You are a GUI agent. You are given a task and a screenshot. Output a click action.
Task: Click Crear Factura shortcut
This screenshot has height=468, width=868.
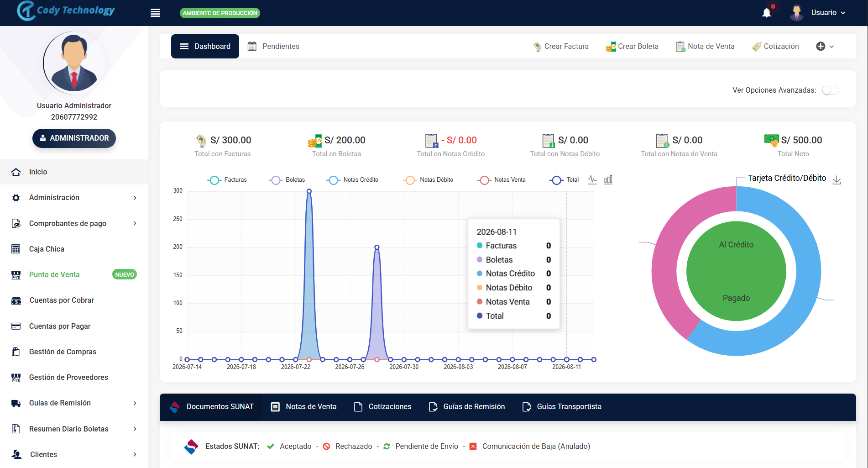(561, 46)
